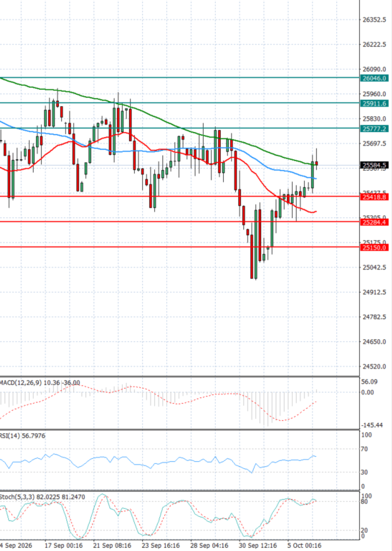Click the 26090.0 price scale value
The height and width of the screenshot is (551, 392).
374,69
